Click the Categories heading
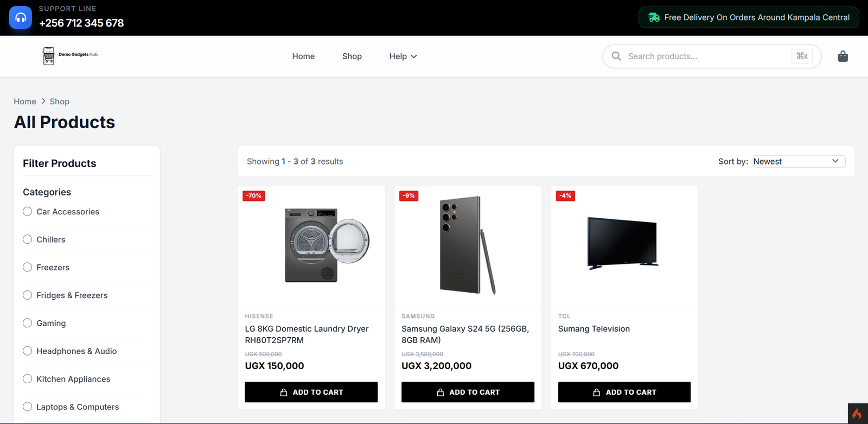 [x=47, y=192]
